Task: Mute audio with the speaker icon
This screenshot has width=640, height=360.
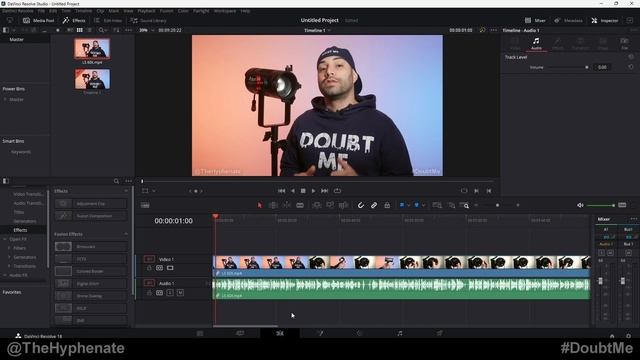Action: click(580, 205)
